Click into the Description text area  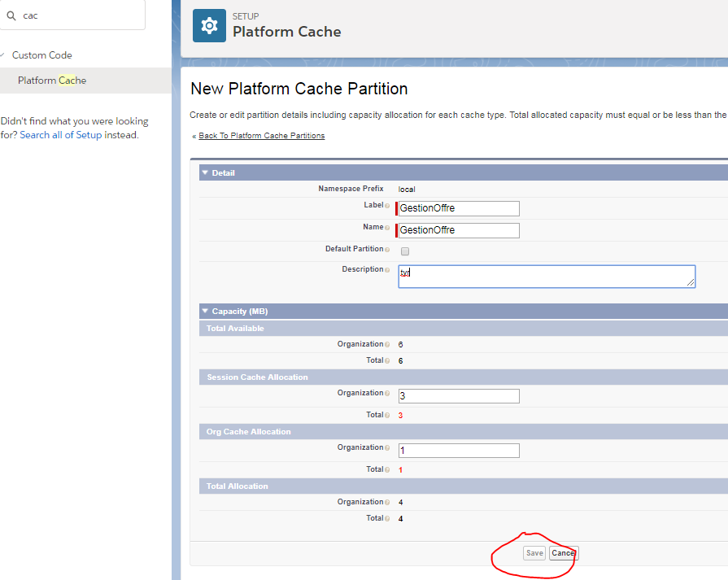(547, 276)
